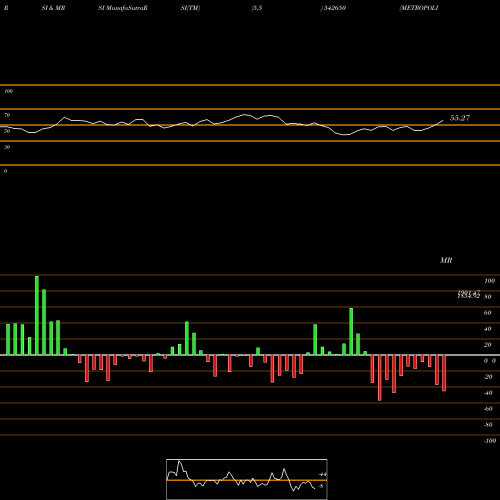Open the mini overview chart thumbnail
This screenshot has height=500, width=500.
(x=247, y=479)
